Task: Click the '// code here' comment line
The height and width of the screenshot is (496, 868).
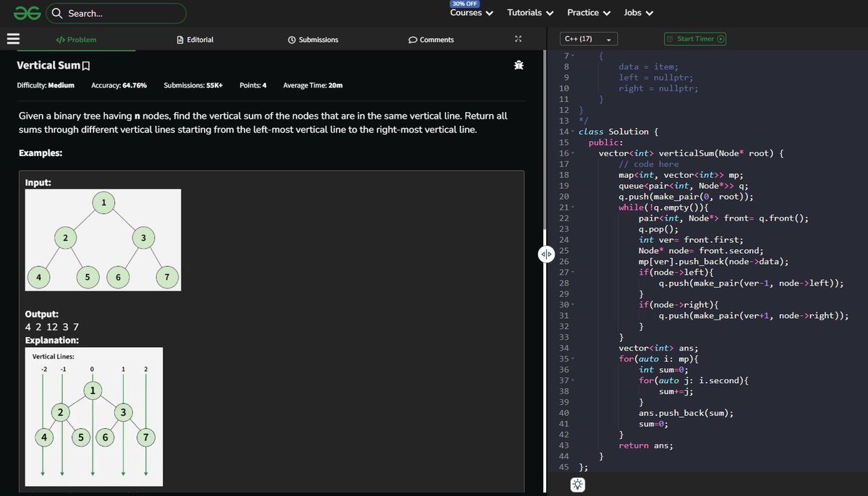Action: 649,164
